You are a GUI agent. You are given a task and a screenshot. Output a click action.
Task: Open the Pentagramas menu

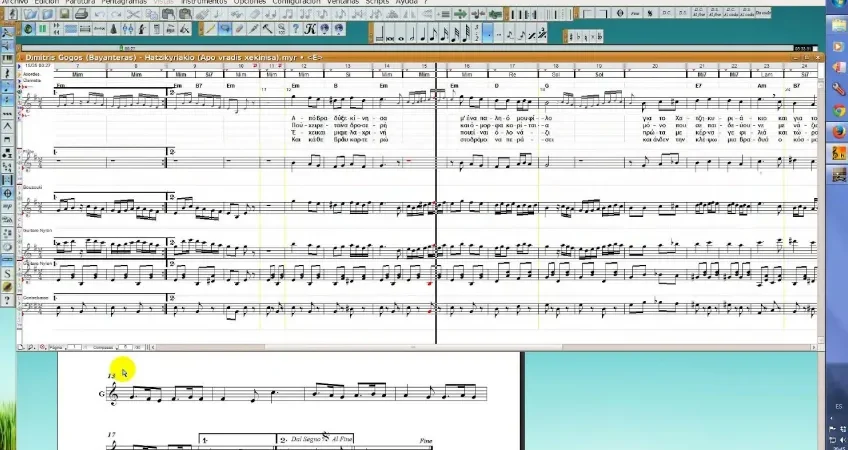(124, 2)
